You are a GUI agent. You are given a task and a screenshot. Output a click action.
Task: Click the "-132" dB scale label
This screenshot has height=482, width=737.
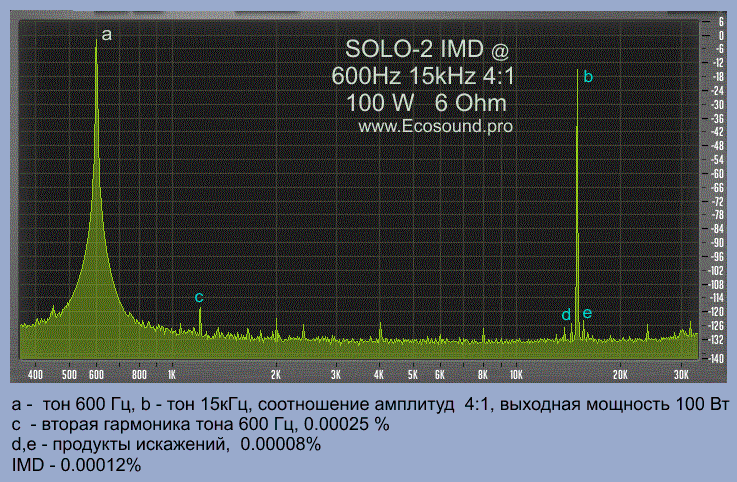(716, 339)
